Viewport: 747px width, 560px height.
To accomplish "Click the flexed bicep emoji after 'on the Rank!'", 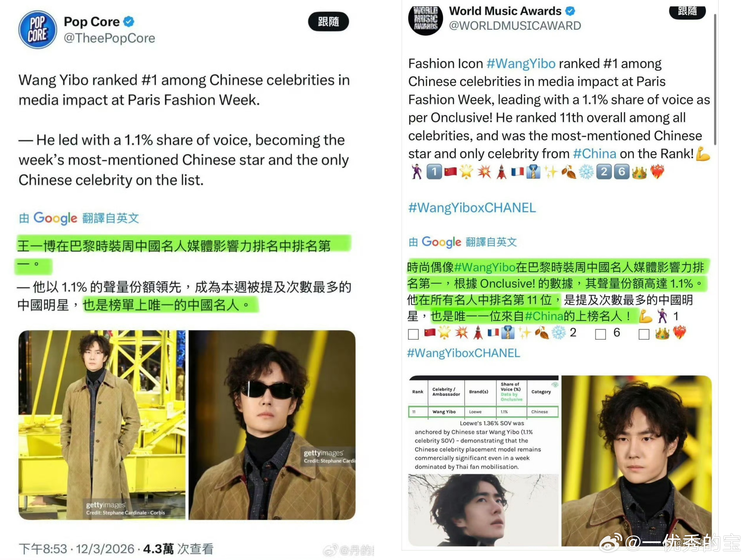I will (x=703, y=153).
